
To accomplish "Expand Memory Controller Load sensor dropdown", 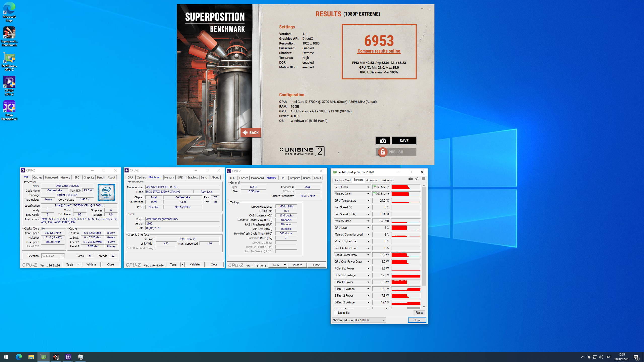I will [368, 234].
